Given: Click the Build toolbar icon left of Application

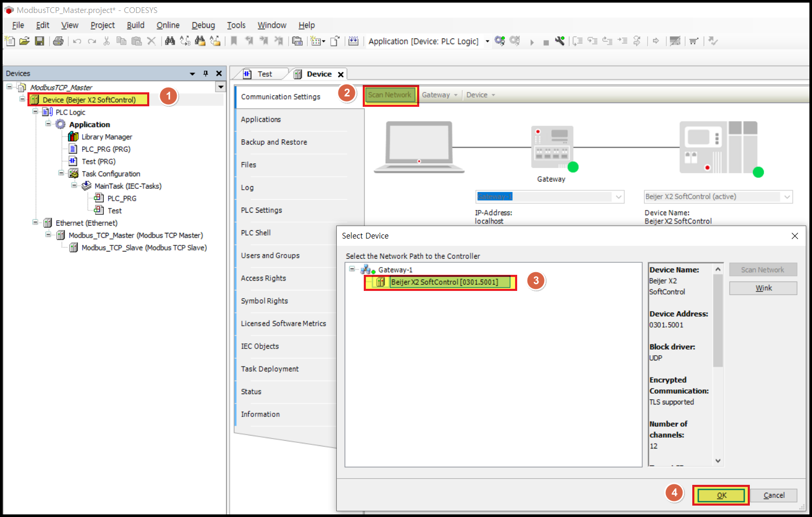Looking at the screenshot, I should (x=353, y=41).
